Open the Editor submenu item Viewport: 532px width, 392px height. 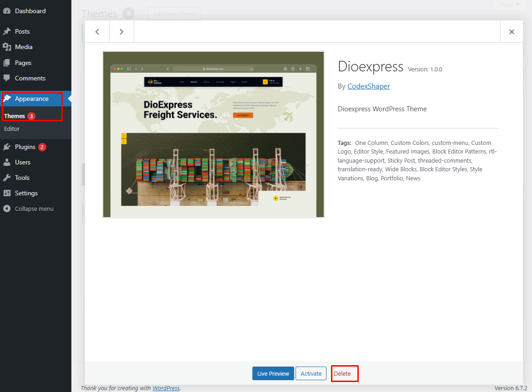(x=12, y=129)
